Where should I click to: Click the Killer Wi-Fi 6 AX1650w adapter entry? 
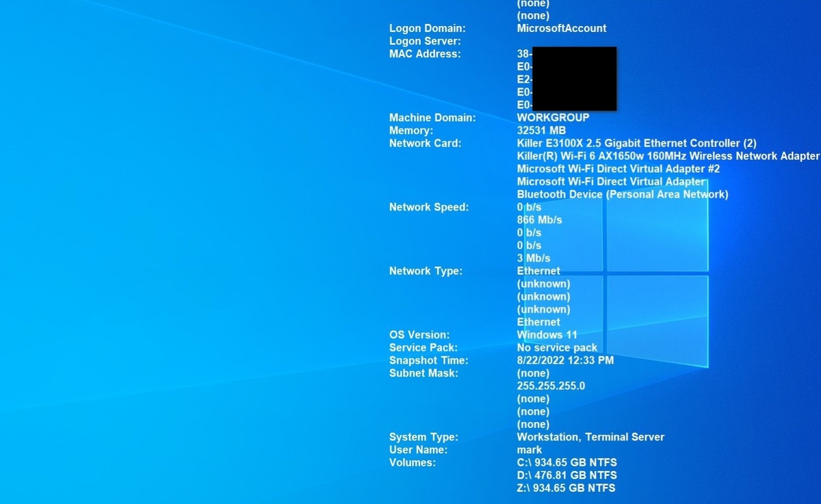pyautogui.click(x=667, y=156)
